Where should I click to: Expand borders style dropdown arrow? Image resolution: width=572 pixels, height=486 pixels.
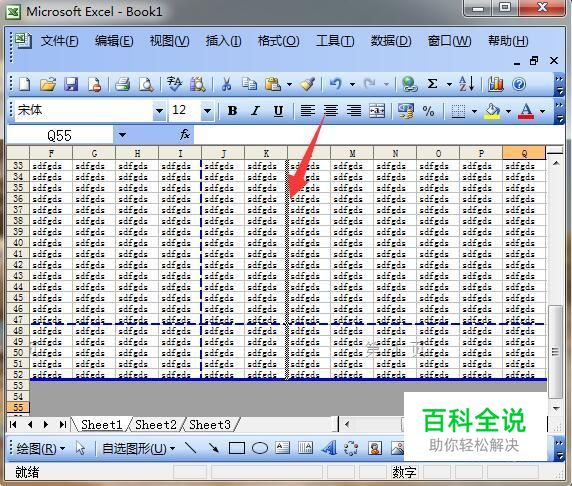(x=474, y=111)
